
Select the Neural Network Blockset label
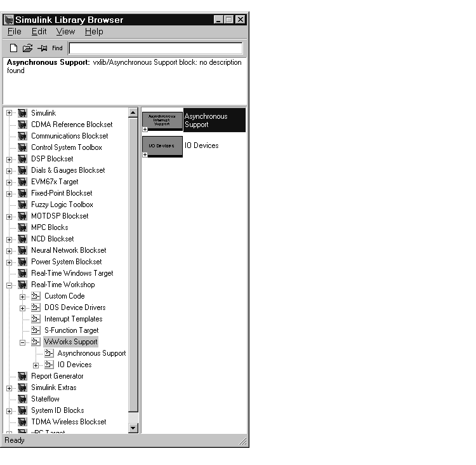pos(69,250)
